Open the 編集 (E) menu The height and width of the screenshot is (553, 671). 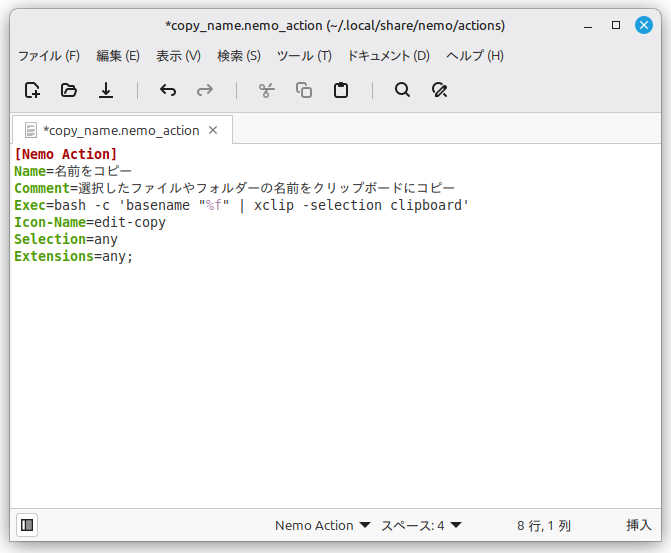coord(118,56)
